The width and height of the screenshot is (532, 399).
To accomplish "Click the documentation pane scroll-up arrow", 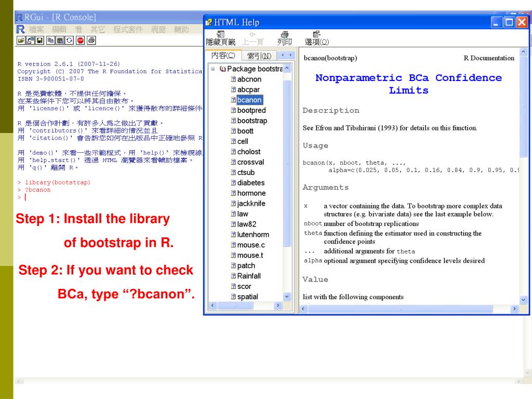I will [x=523, y=52].
